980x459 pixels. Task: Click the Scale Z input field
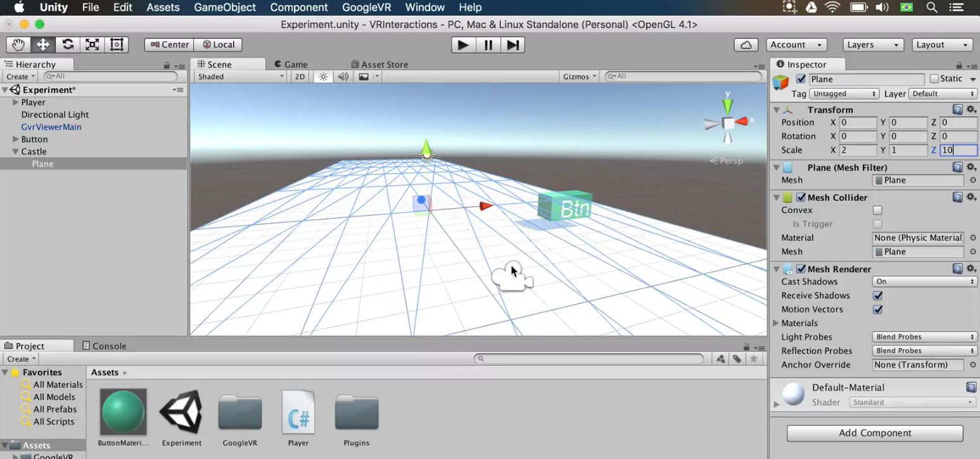tap(957, 150)
